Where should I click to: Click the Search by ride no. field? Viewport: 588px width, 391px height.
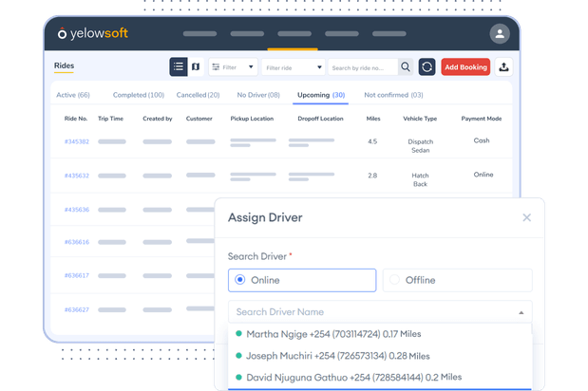tap(363, 67)
